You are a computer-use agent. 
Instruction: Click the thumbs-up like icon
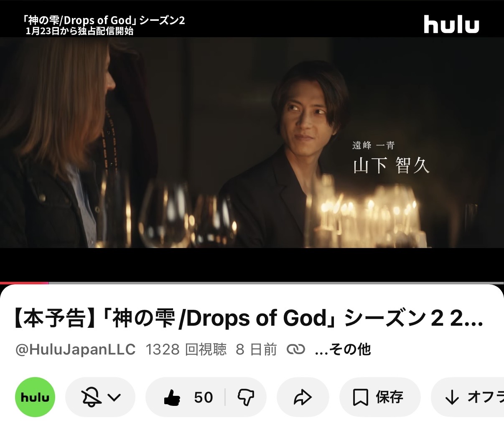(172, 397)
